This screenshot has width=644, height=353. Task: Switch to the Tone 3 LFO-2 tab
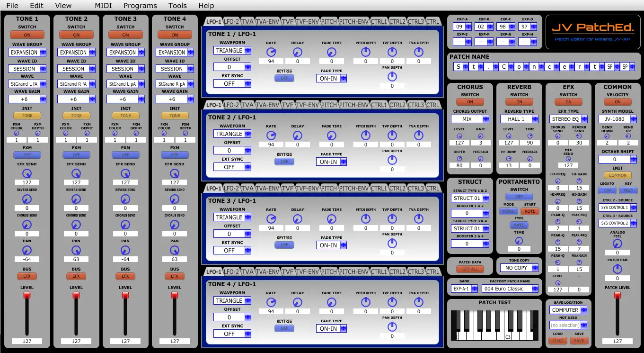pyautogui.click(x=231, y=188)
